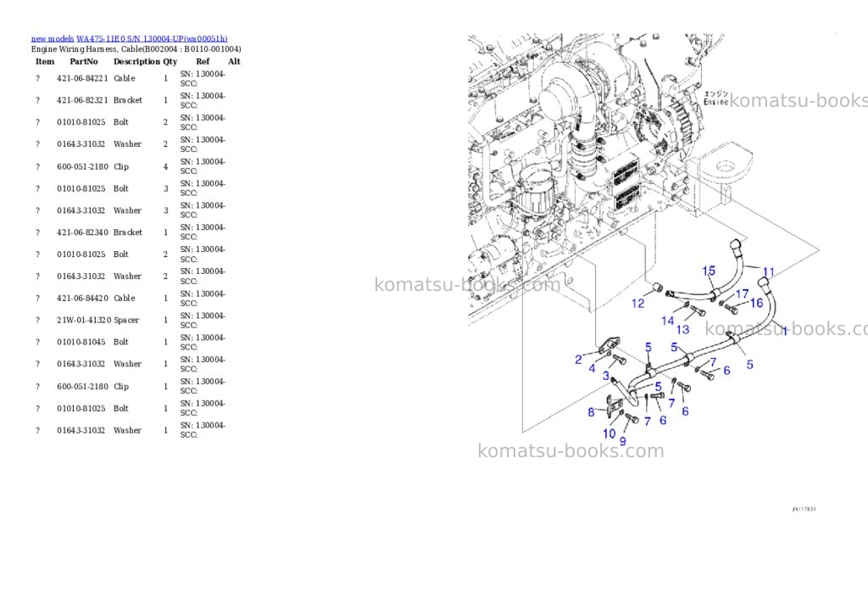This screenshot has height=615, width=868.
Task: Click the 'Engine' label in the diagram
Action: pos(715,102)
